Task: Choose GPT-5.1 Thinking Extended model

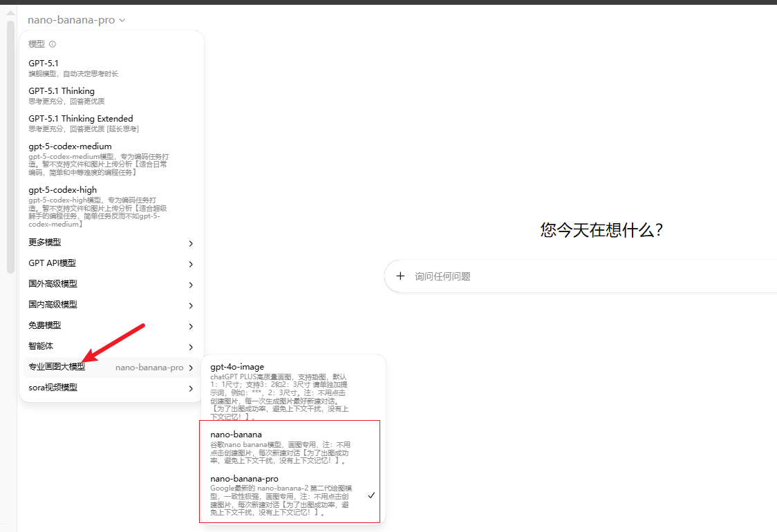Action: pos(111,124)
